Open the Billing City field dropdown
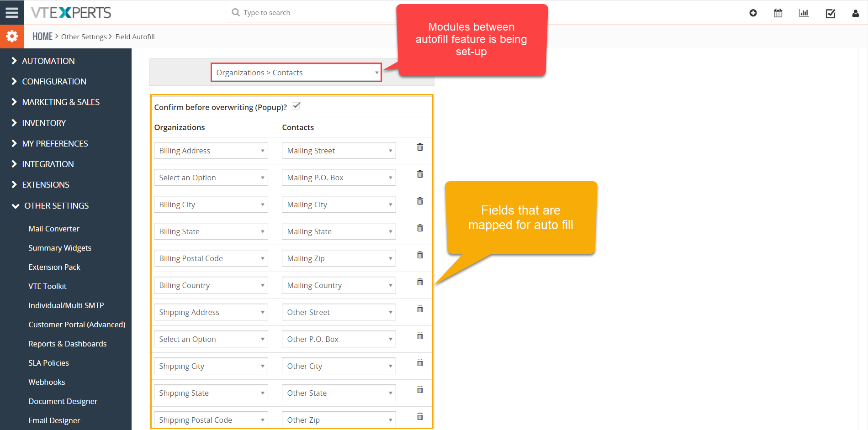This screenshot has height=430, width=868. pos(211,205)
